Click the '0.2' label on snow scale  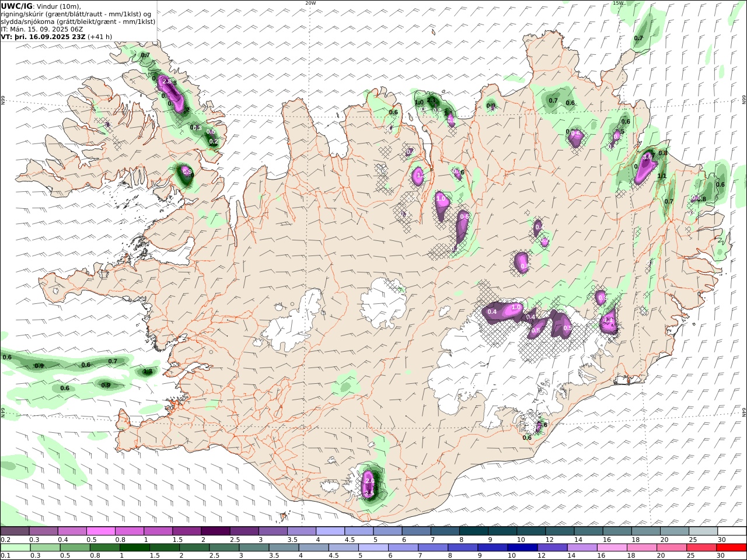click(x=5, y=540)
